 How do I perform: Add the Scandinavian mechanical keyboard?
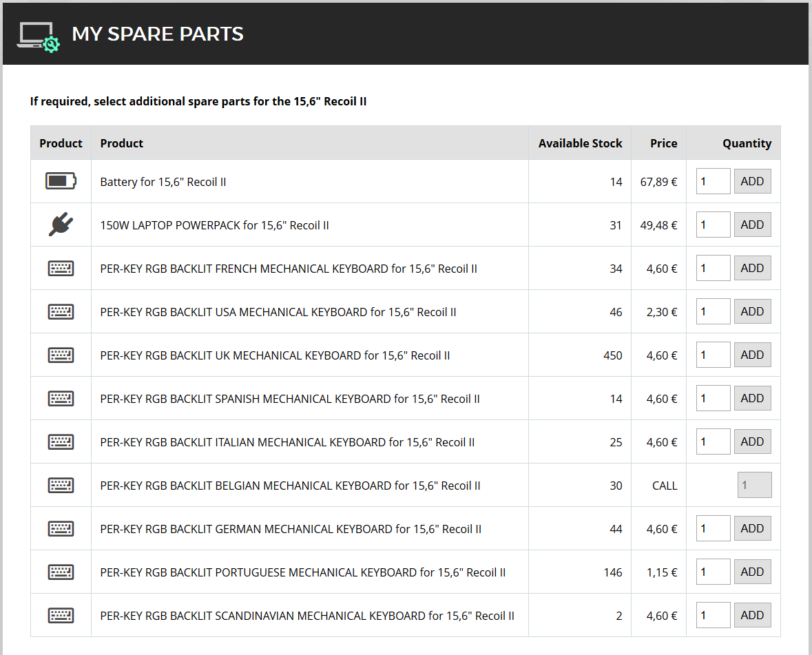pyautogui.click(x=753, y=616)
